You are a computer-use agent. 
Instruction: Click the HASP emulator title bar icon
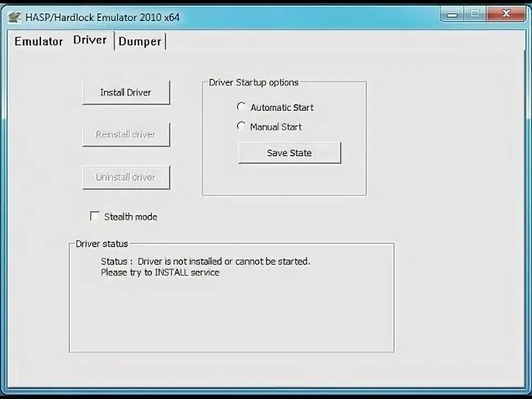click(14, 17)
